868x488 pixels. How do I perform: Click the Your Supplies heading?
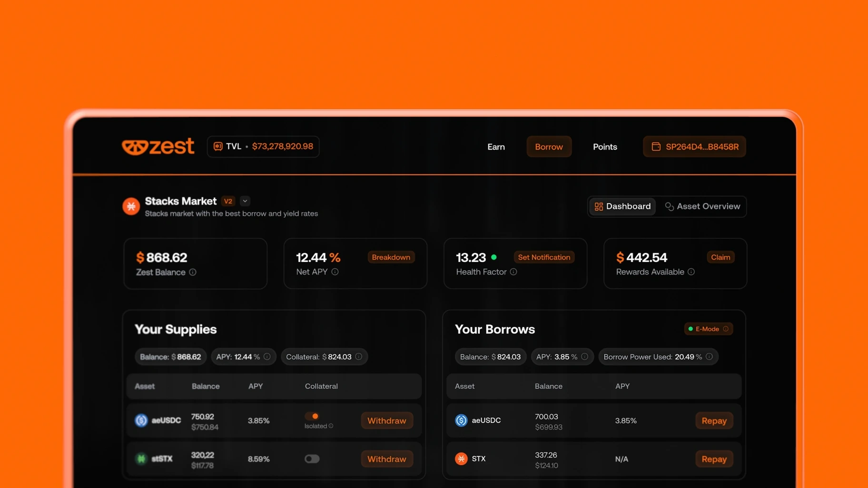click(x=176, y=329)
